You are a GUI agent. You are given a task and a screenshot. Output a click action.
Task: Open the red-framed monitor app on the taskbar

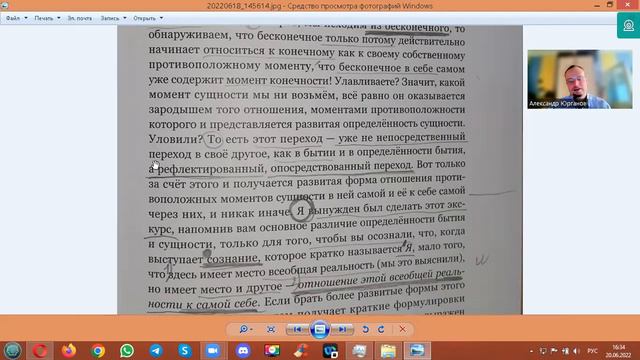point(272,350)
